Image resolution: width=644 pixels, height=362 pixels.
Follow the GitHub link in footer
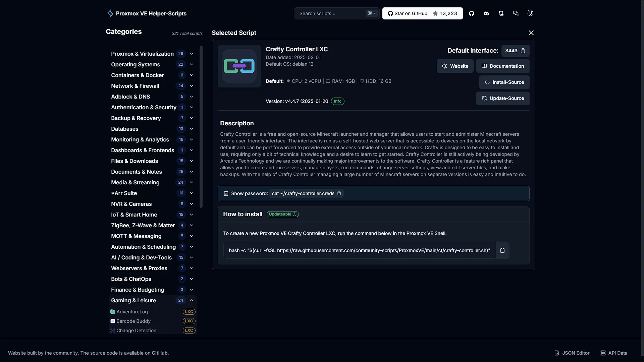[159, 353]
